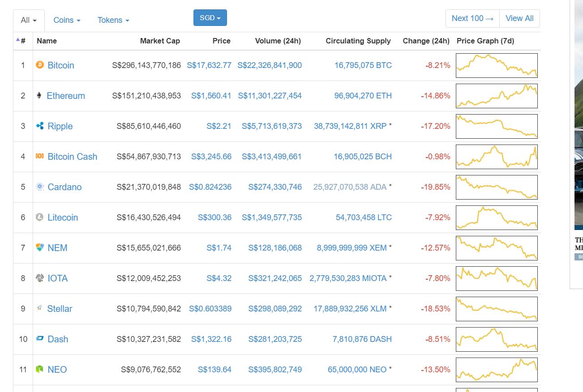This screenshot has width=583, height=392.
Task: Open the Ethereum coin page link
Action: point(65,96)
